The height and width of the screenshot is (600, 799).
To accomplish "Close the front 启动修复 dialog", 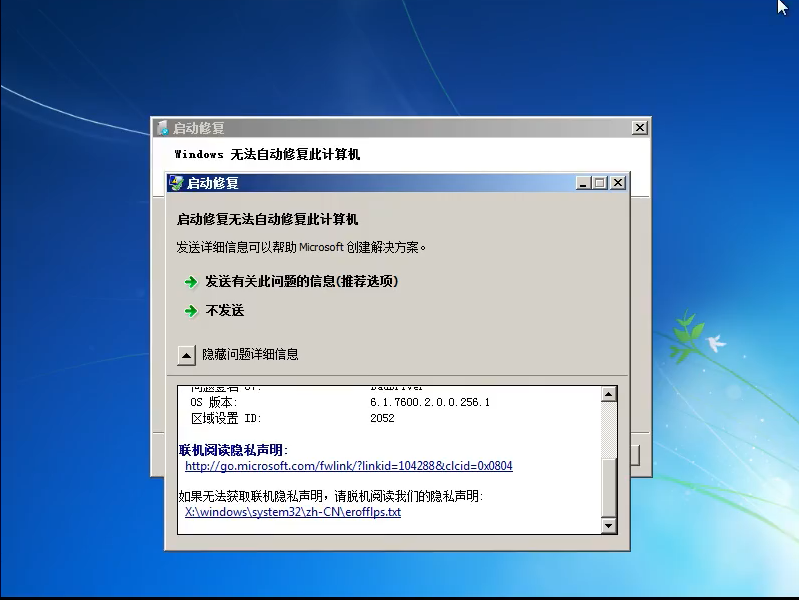I will point(618,183).
